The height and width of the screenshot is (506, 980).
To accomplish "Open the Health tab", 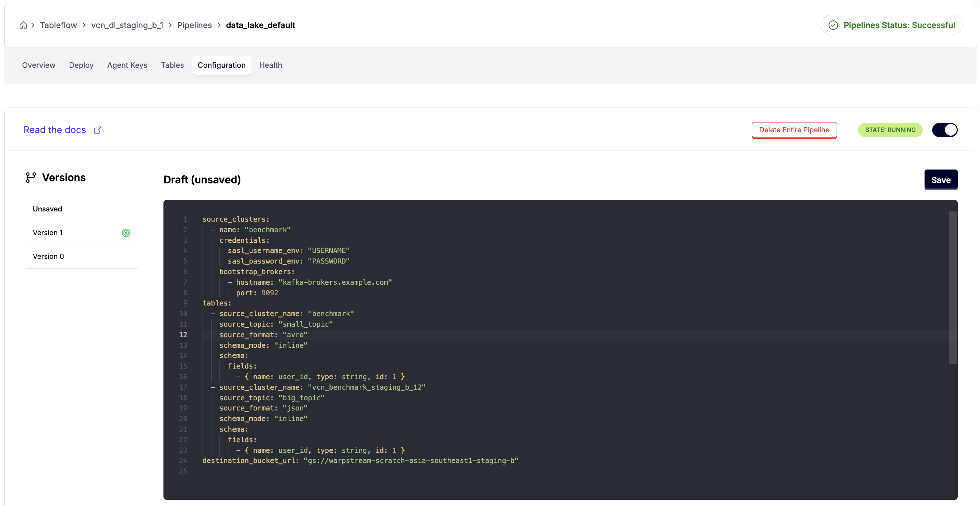I will (270, 65).
